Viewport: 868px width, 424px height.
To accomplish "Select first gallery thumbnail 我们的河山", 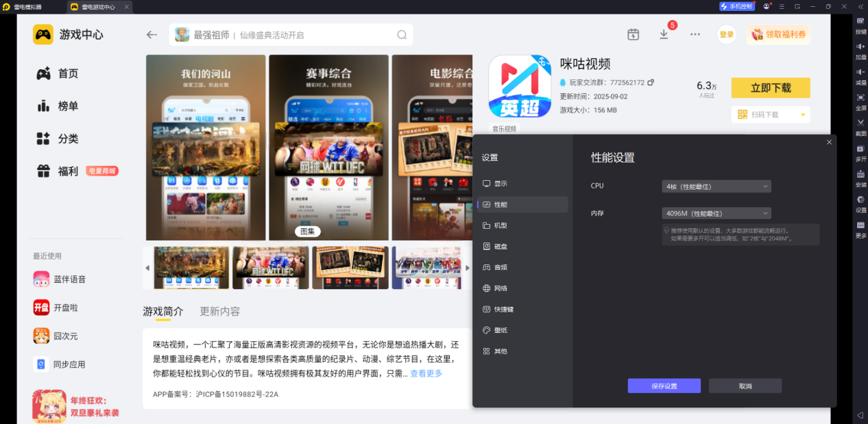I will 191,268.
